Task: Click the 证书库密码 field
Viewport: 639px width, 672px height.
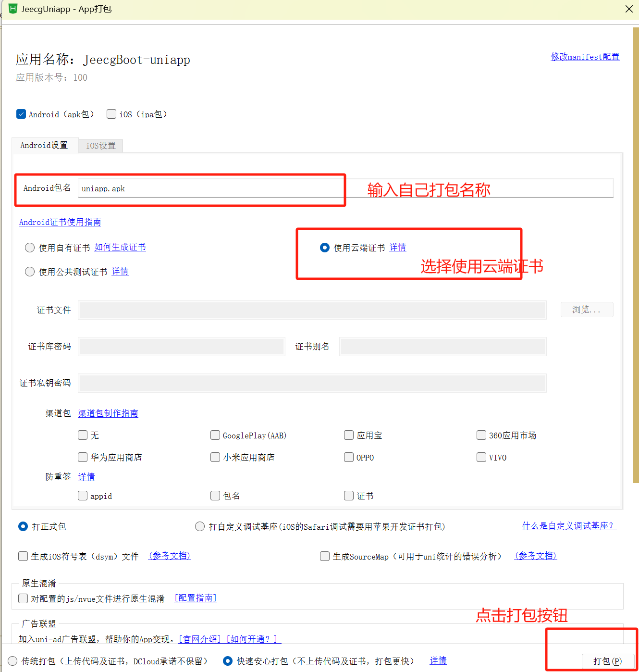Action: (x=182, y=347)
